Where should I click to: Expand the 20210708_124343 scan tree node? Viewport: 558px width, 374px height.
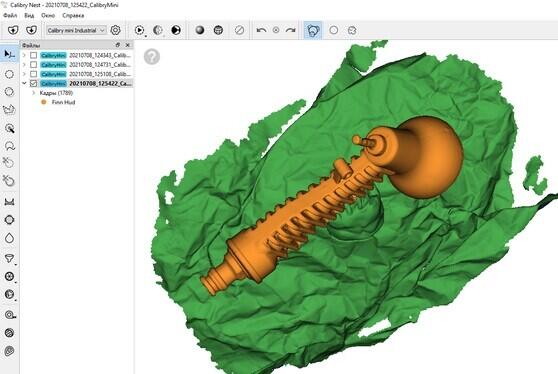pos(24,55)
